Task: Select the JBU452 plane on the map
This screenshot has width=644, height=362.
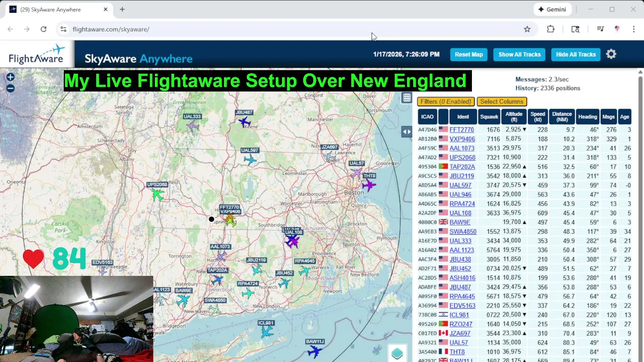Action: (x=284, y=283)
